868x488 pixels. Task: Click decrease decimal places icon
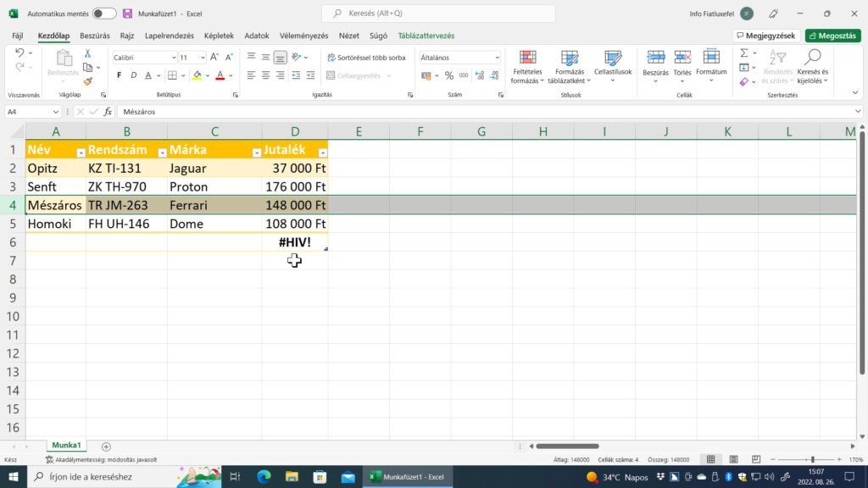click(494, 75)
